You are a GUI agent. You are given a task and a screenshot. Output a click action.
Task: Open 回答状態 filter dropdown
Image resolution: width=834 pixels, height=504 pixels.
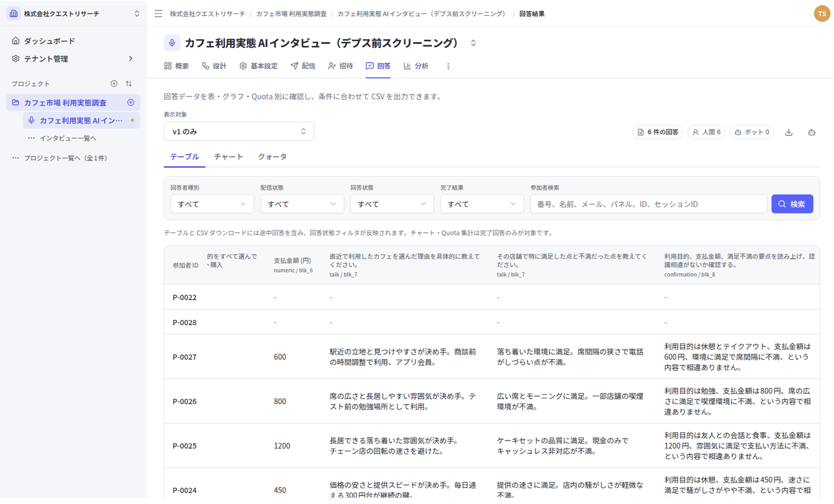(x=392, y=204)
